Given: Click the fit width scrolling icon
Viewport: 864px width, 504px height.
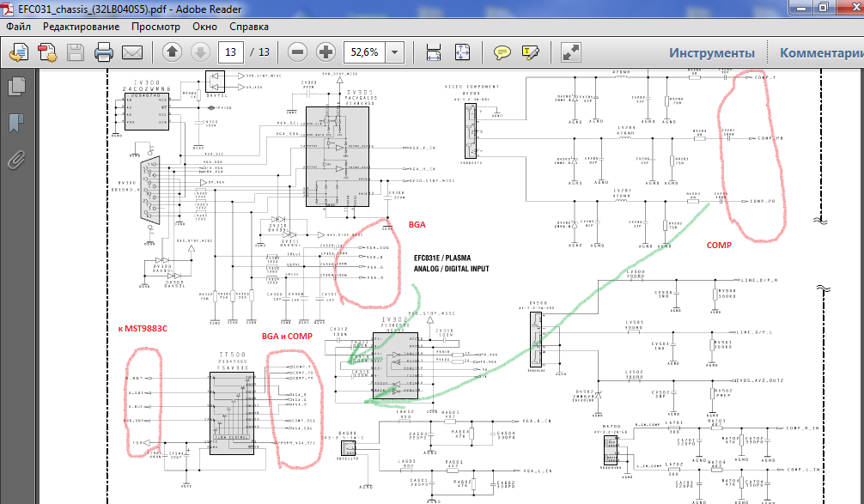Looking at the screenshot, I should (x=434, y=52).
